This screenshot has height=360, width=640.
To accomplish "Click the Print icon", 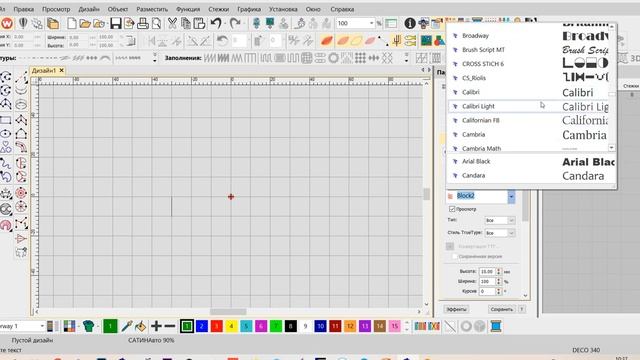I will pyautogui.click(x=142, y=24).
